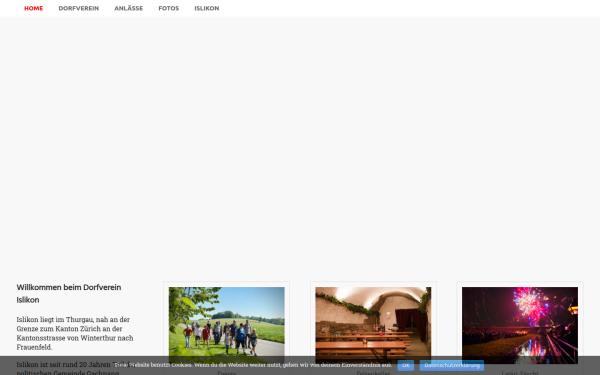This screenshot has height=375, width=600.
Task: Select the 'Willkommen beim Dorfverein Islikon' heading
Action: tap(69, 293)
